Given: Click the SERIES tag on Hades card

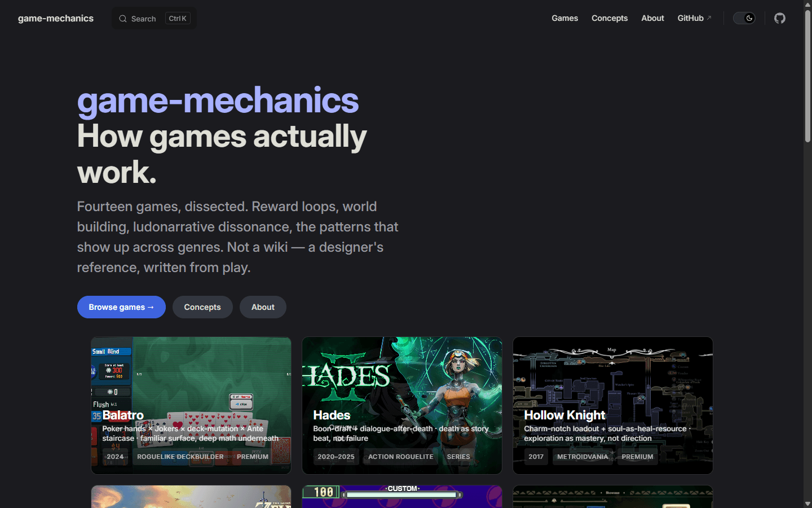Looking at the screenshot, I should pyautogui.click(x=458, y=457).
